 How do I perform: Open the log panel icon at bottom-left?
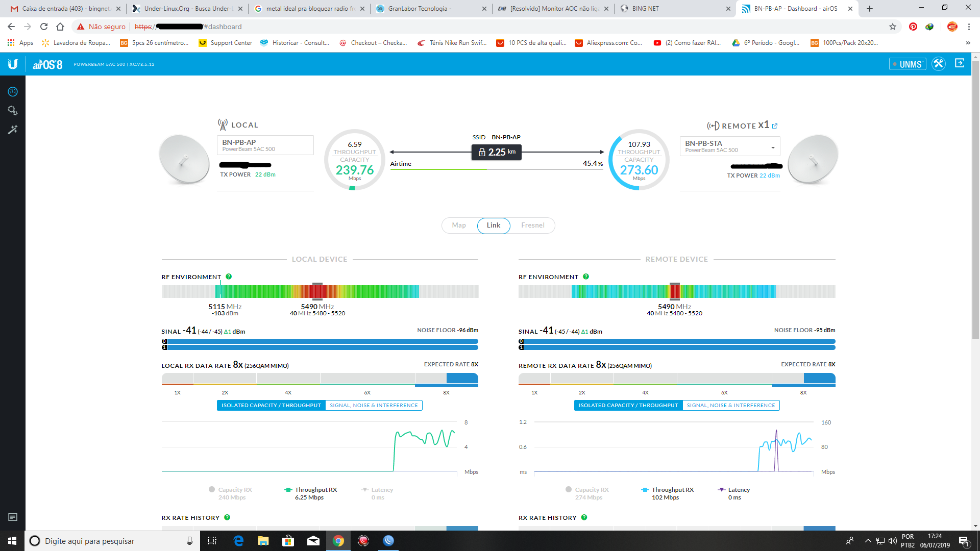coord(13,517)
